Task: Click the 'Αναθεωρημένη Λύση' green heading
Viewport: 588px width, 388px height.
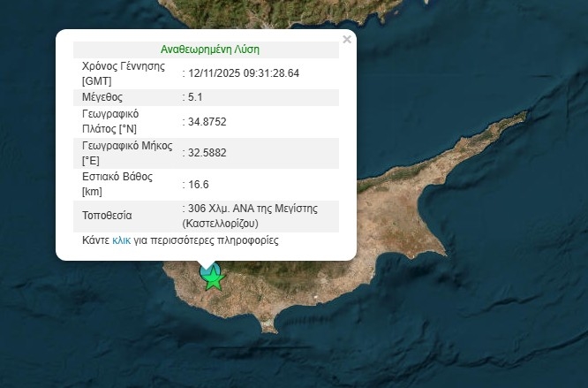Action: coord(210,49)
